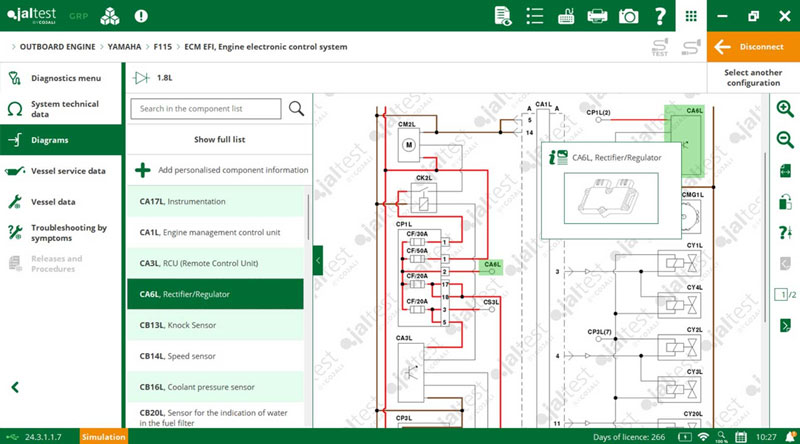
Task: Print the current diagram
Action: [x=597, y=16]
